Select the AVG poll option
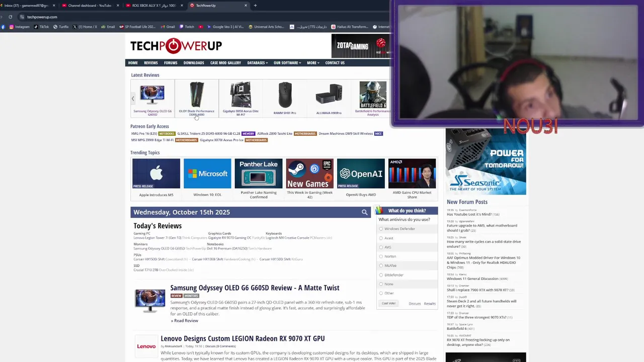The width and height of the screenshot is (644, 362). (x=381, y=247)
